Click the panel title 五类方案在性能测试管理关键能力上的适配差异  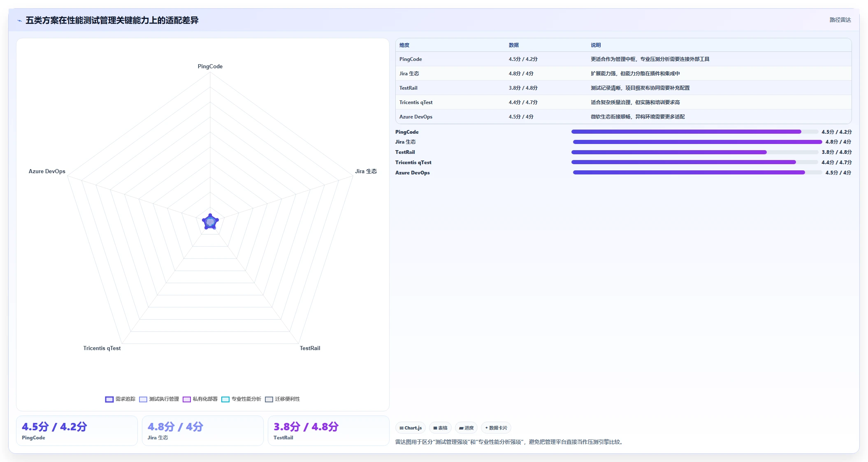click(x=112, y=20)
